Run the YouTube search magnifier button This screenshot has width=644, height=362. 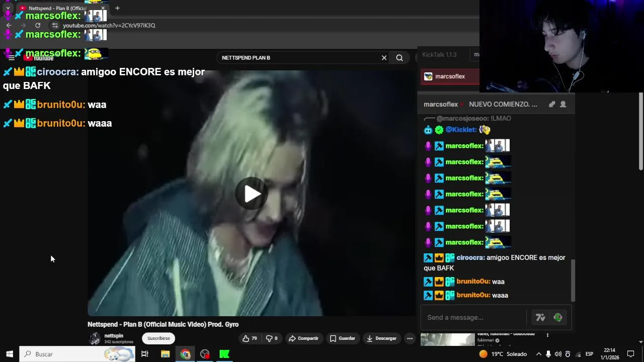tap(399, 58)
